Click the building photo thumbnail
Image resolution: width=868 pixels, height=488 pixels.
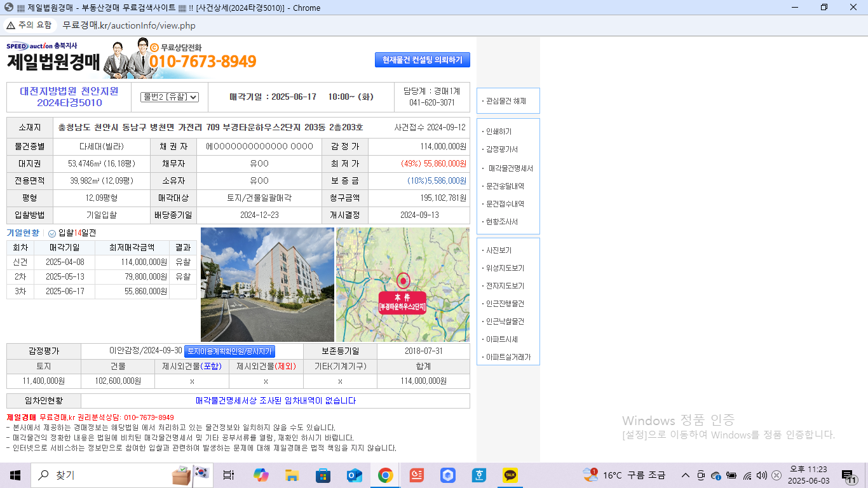pyautogui.click(x=268, y=285)
